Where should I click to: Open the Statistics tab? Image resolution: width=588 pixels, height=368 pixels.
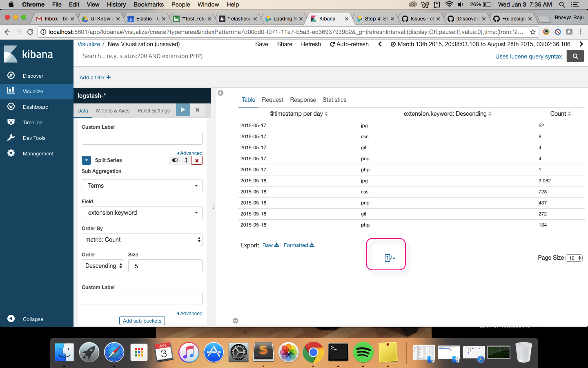334,100
